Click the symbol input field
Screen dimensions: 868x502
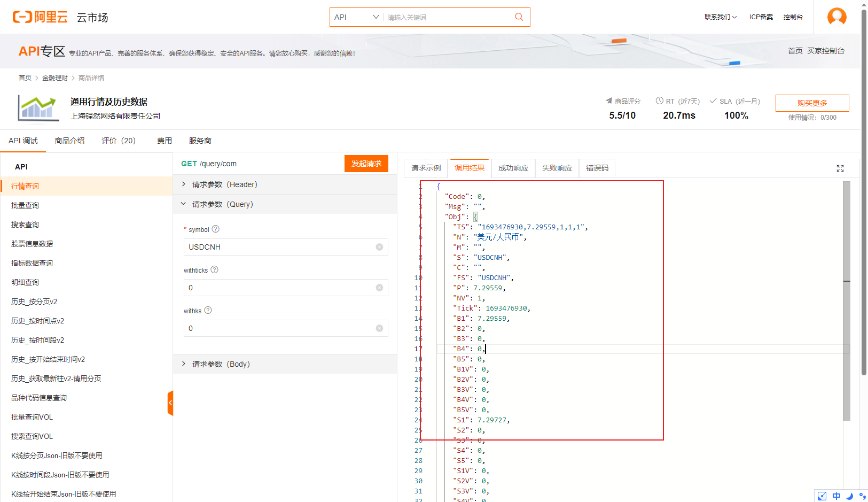pyautogui.click(x=286, y=247)
